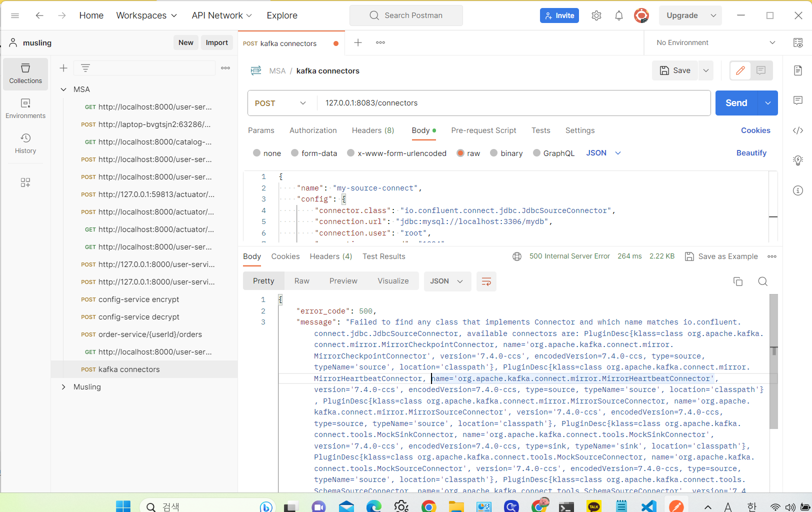This screenshot has width=812, height=512.
Task: Toggle edit mode pencil icon
Action: 740,70
